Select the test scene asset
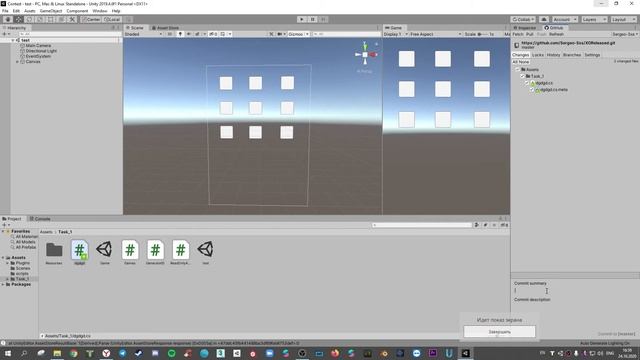 coord(205,253)
